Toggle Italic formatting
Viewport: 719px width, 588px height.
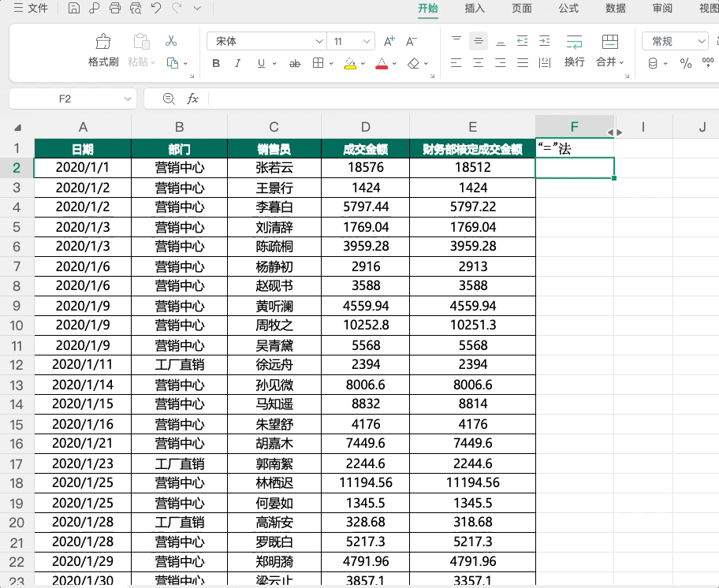237,63
